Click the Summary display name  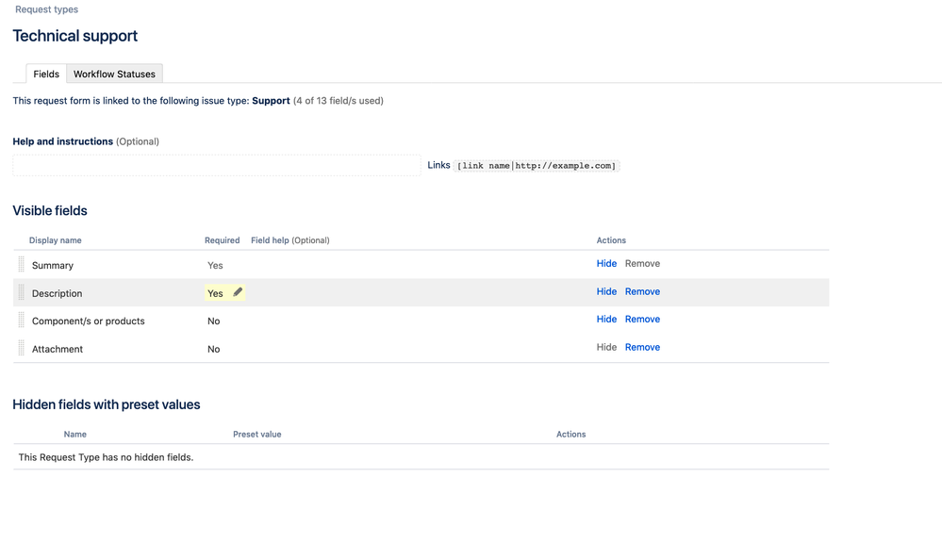pos(52,266)
